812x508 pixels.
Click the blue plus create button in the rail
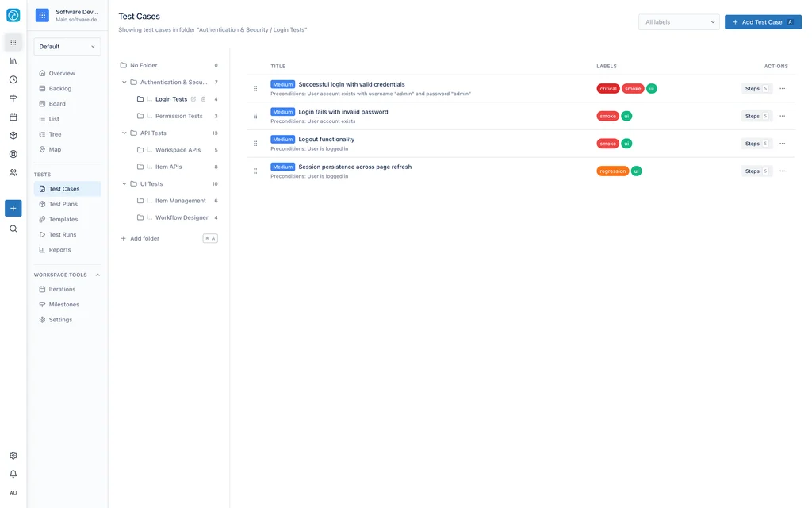pos(13,209)
